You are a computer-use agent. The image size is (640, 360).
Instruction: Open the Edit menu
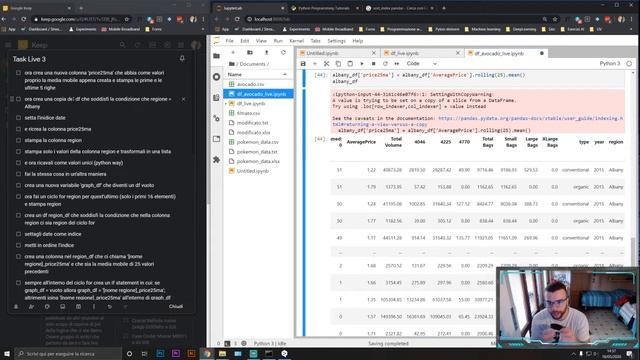click(244, 41)
